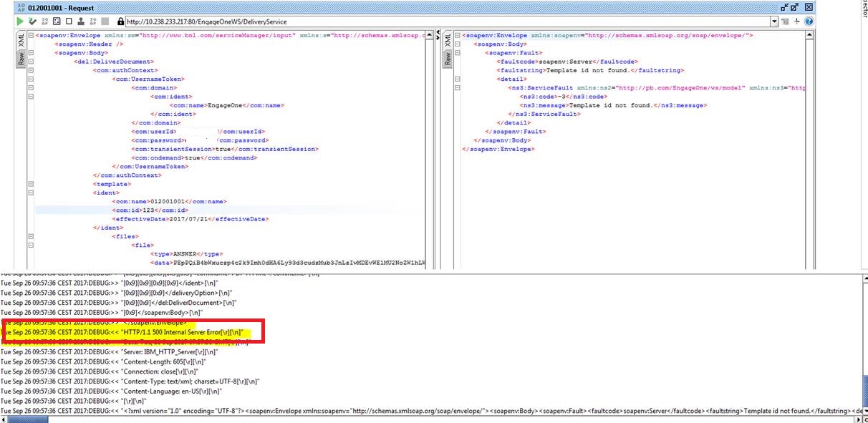This screenshot has width=868, height=423.
Task: Click the gray cancel request square
Action: (x=105, y=21)
